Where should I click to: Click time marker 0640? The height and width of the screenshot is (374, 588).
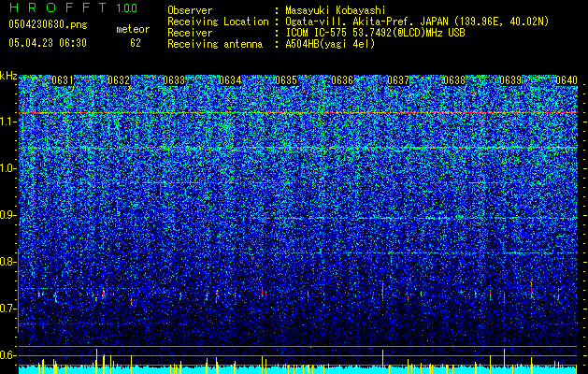point(566,80)
